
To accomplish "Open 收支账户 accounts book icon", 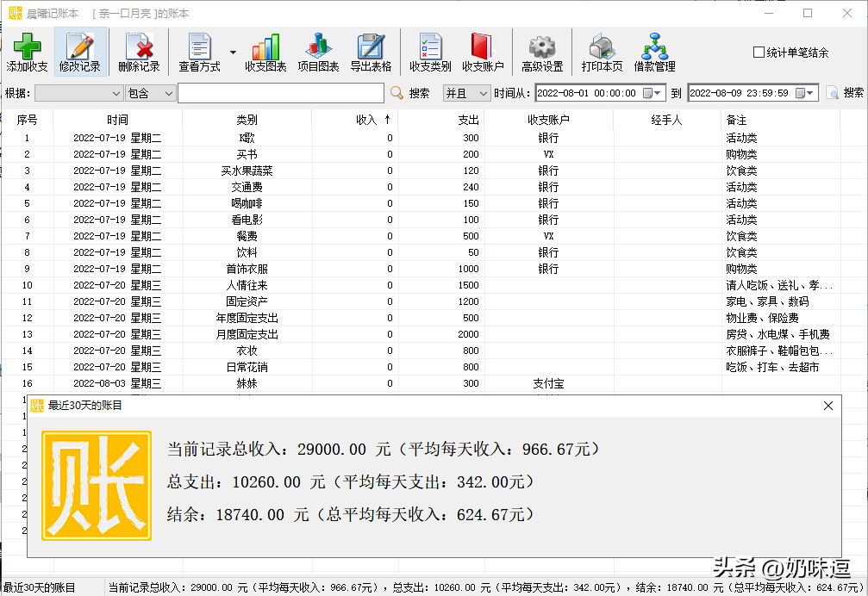I will [x=483, y=53].
